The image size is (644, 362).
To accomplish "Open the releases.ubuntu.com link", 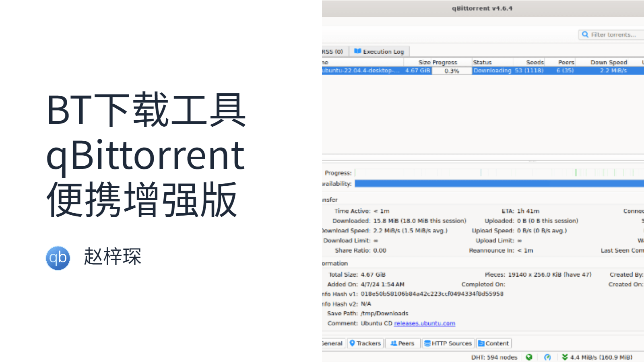I will click(x=424, y=323).
